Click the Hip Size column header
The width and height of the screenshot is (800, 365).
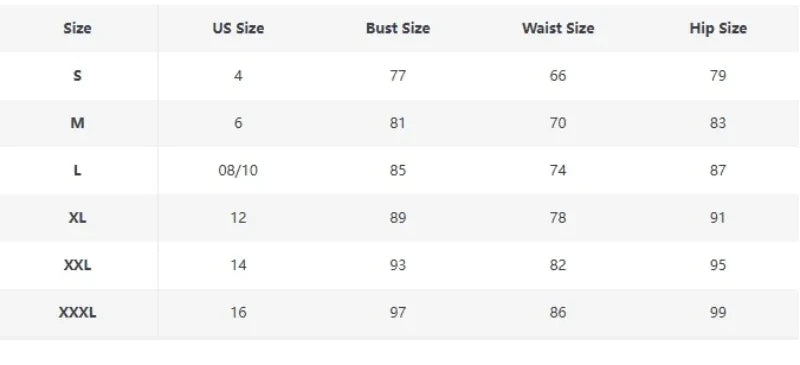(718, 28)
